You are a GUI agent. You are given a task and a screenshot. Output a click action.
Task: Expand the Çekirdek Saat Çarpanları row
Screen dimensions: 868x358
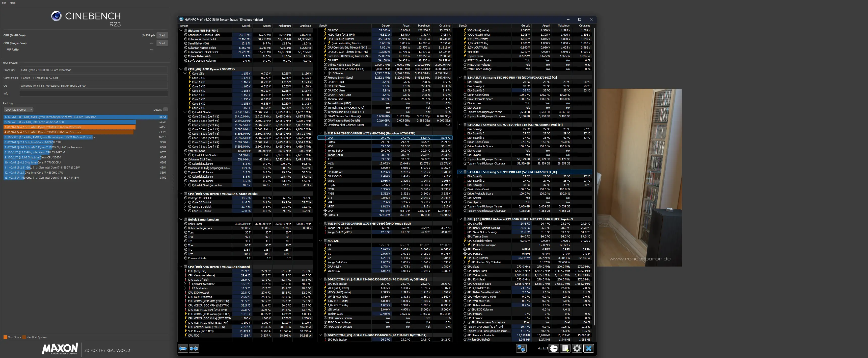185,185
